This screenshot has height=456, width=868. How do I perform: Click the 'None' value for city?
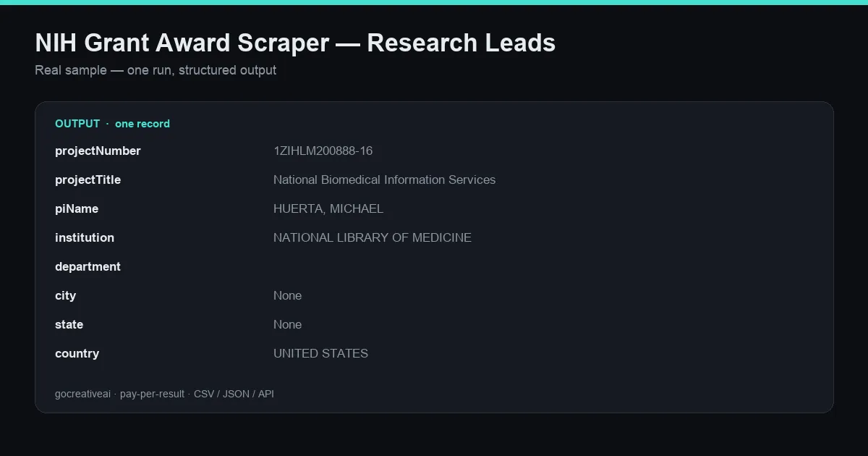pyautogui.click(x=287, y=296)
